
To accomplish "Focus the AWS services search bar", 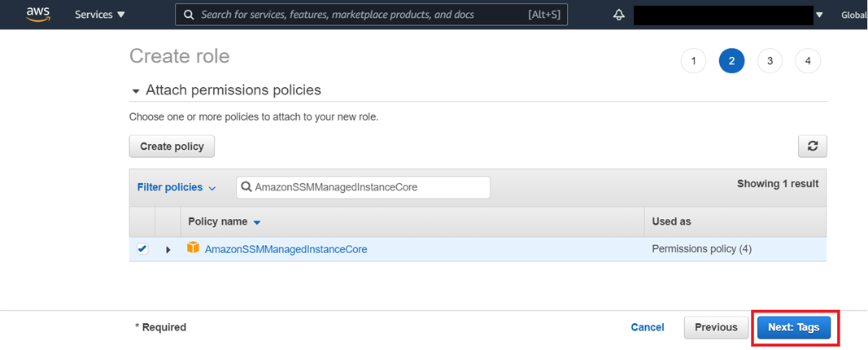I will click(372, 15).
